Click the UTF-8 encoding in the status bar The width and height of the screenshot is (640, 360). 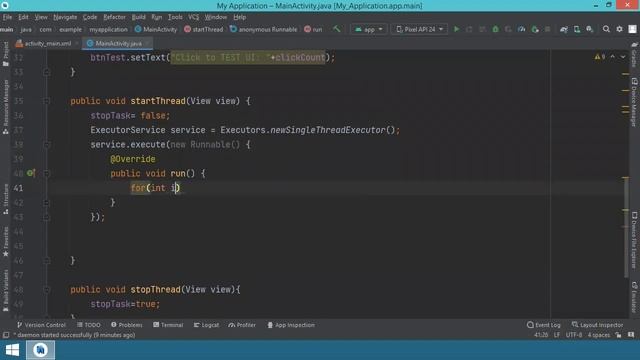573,335
